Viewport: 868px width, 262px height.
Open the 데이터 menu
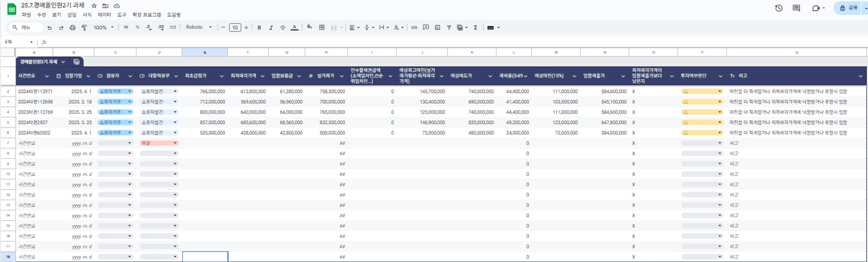tap(104, 15)
